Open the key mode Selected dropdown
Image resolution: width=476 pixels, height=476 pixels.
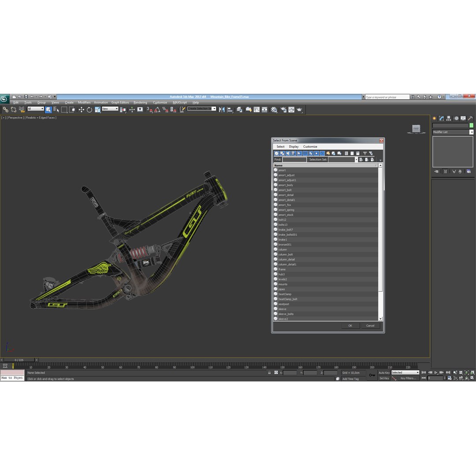pyautogui.click(x=405, y=372)
